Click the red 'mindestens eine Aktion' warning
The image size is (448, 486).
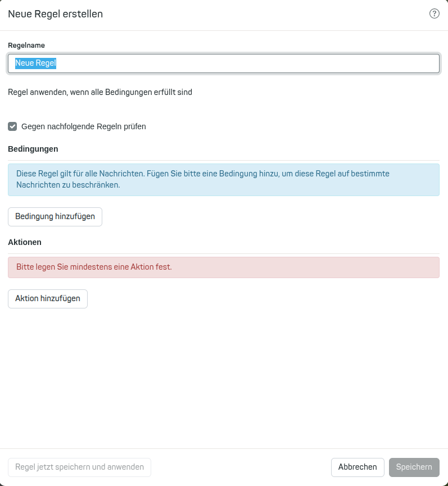click(224, 267)
